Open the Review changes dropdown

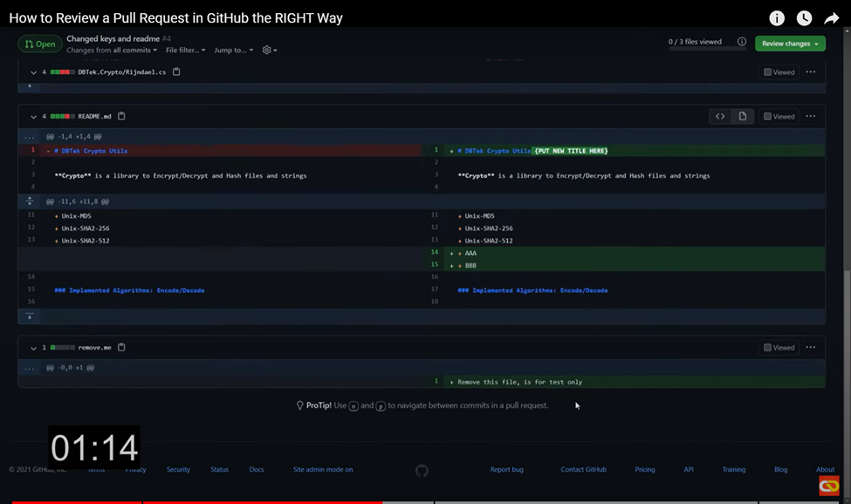790,44
